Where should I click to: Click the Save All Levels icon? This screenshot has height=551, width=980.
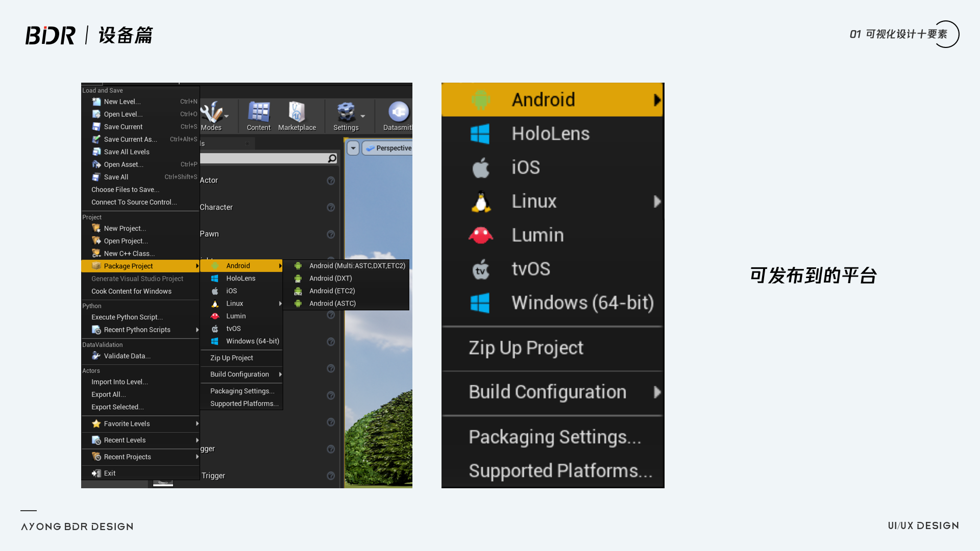96,152
